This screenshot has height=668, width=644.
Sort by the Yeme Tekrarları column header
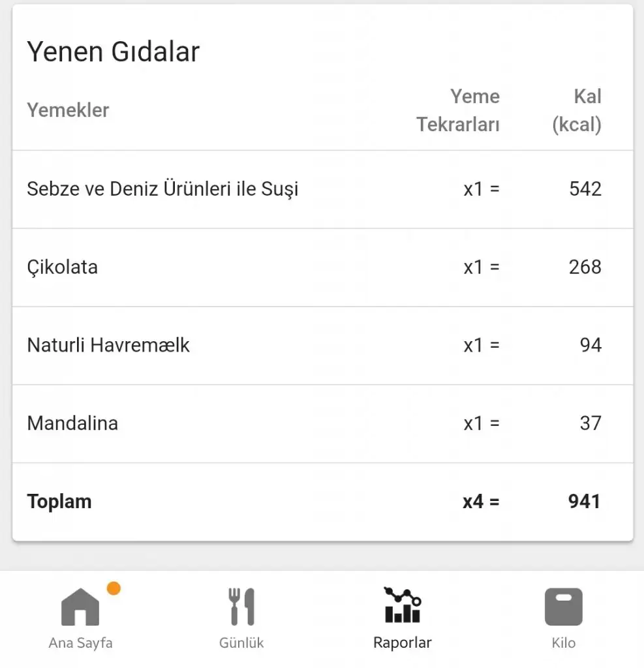[x=458, y=110]
